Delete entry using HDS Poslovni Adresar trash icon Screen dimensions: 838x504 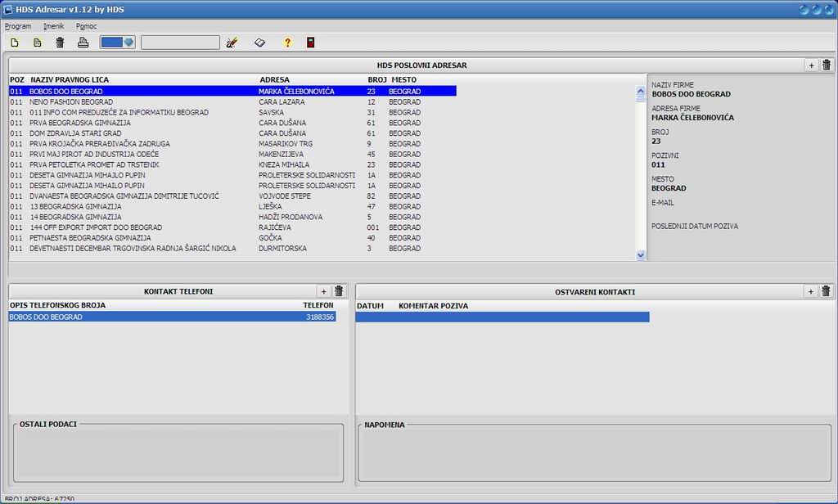coord(827,65)
